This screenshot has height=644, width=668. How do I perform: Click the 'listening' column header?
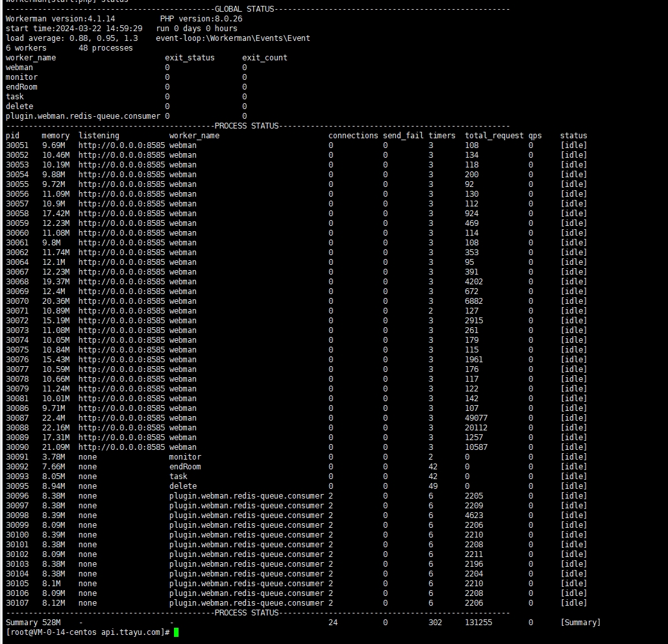99,136
